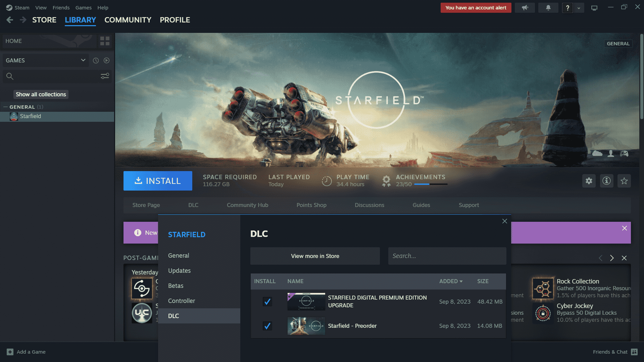Uncheck the Digital Premium Edition Upgrade DLC

pos(267,302)
